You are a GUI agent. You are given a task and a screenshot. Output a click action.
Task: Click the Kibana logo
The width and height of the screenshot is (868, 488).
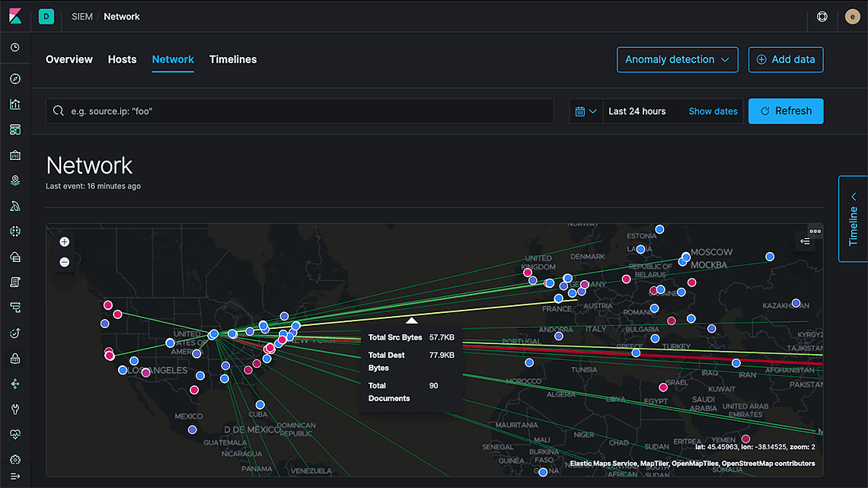pyautogui.click(x=15, y=16)
